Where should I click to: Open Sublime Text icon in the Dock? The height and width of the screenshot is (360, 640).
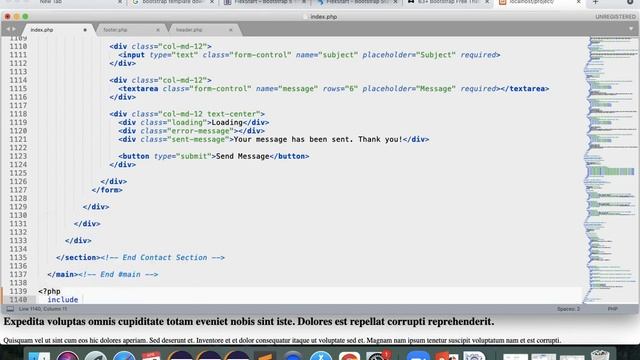coord(265,355)
